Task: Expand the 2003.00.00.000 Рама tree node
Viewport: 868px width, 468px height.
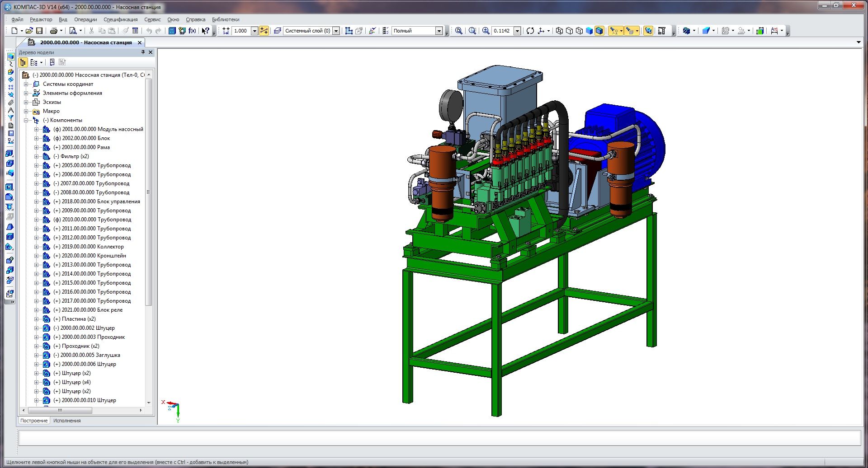Action: click(37, 147)
